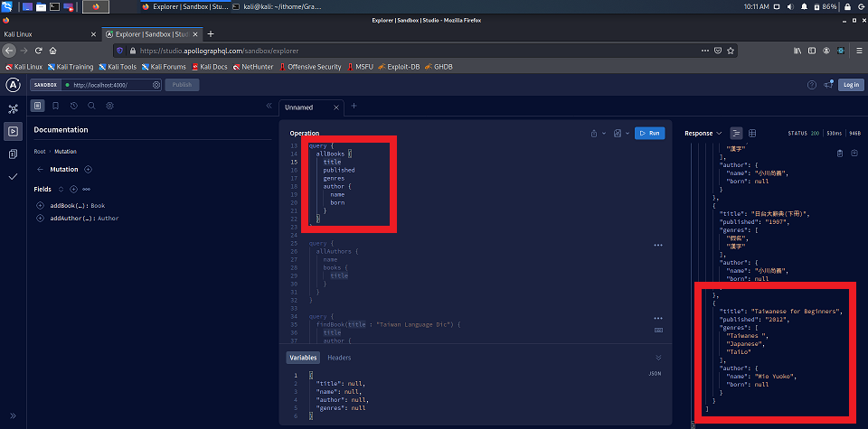Open the Checks checkmark sidebar icon
The width and height of the screenshot is (868, 429).
tap(14, 176)
